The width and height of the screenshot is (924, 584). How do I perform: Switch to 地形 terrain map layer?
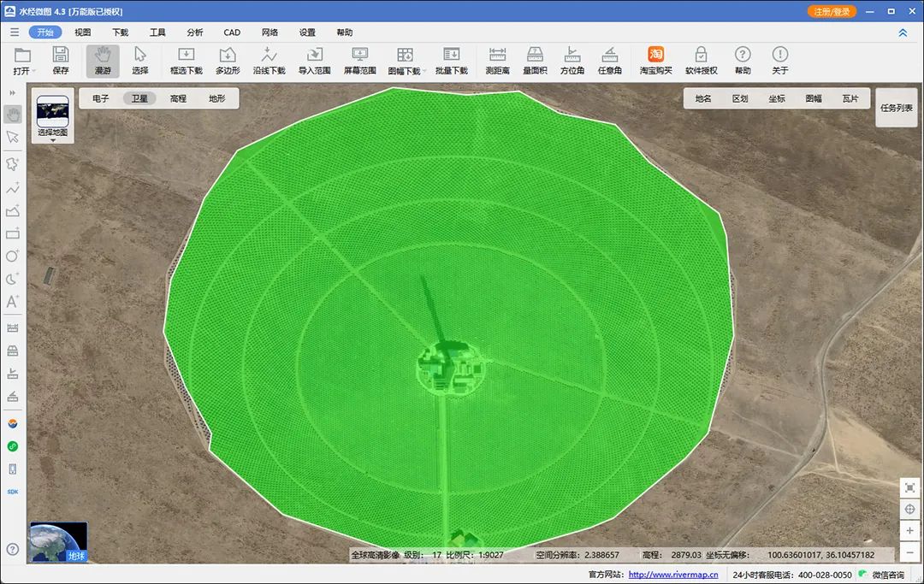click(x=216, y=98)
